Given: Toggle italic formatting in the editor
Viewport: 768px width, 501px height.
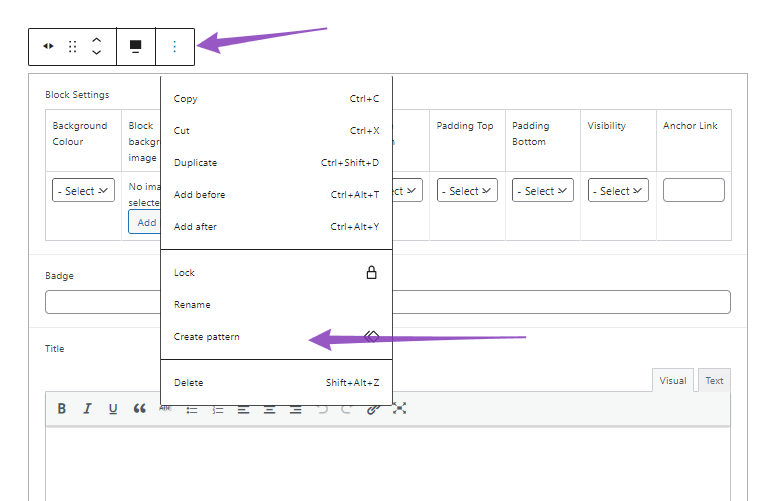Looking at the screenshot, I should click(87, 408).
